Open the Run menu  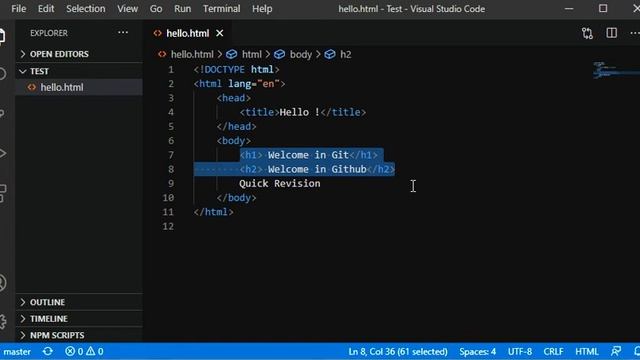[182, 9]
